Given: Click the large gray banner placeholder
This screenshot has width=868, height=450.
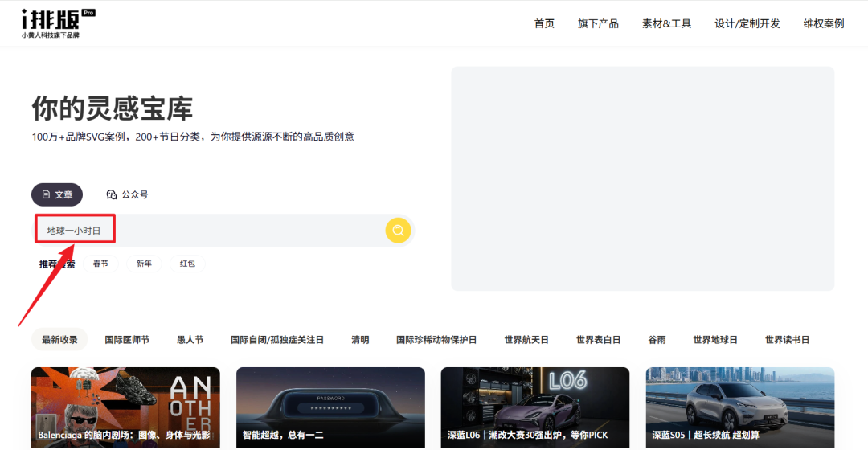Looking at the screenshot, I should (x=643, y=178).
